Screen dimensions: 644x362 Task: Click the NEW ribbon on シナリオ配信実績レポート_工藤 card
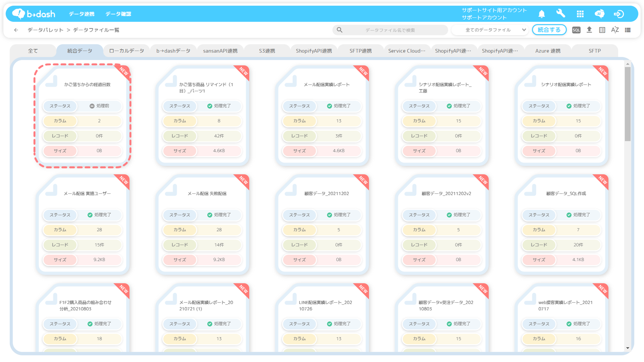[x=482, y=72]
